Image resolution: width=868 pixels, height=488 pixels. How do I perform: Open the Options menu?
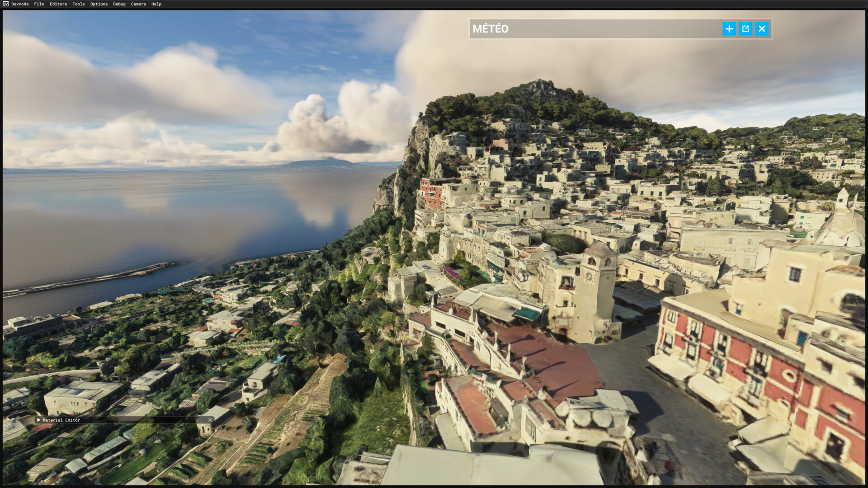coord(99,4)
